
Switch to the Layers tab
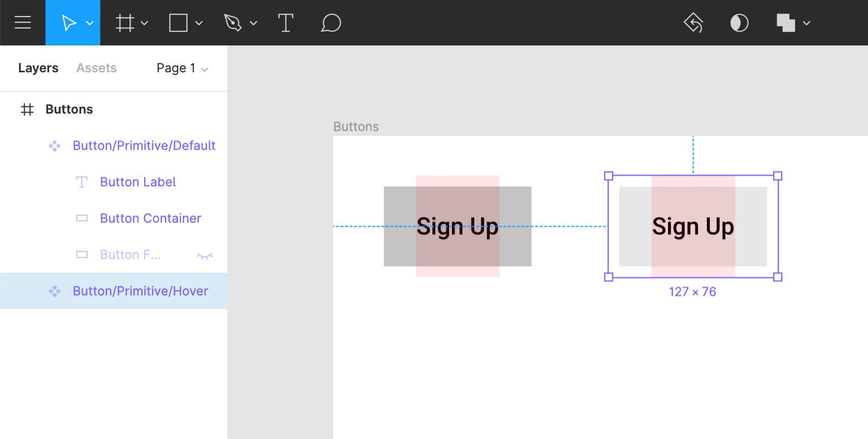38,68
